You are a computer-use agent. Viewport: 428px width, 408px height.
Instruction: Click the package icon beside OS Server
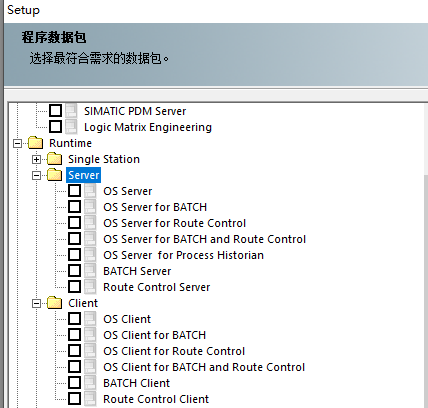coord(90,191)
